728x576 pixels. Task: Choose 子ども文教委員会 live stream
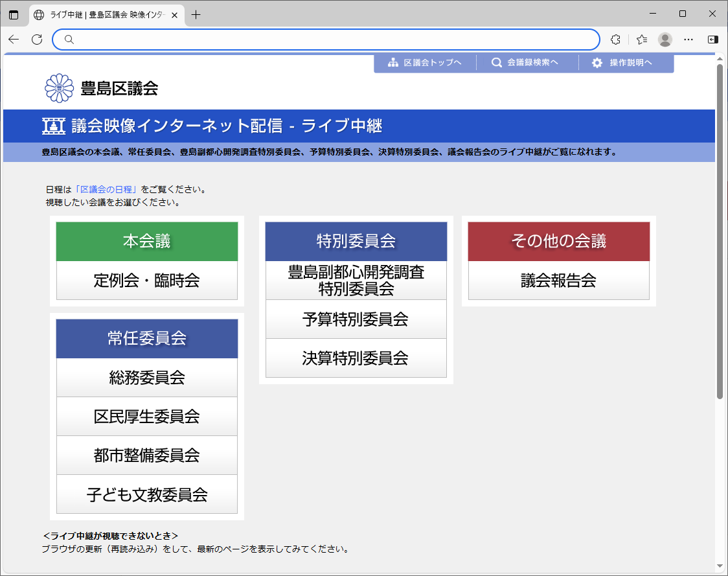click(147, 494)
